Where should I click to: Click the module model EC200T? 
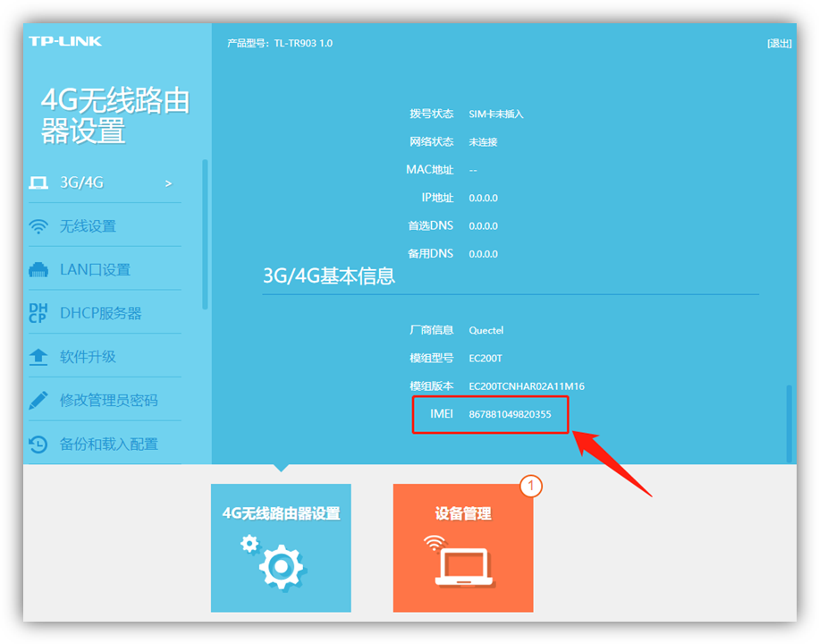[x=485, y=359]
